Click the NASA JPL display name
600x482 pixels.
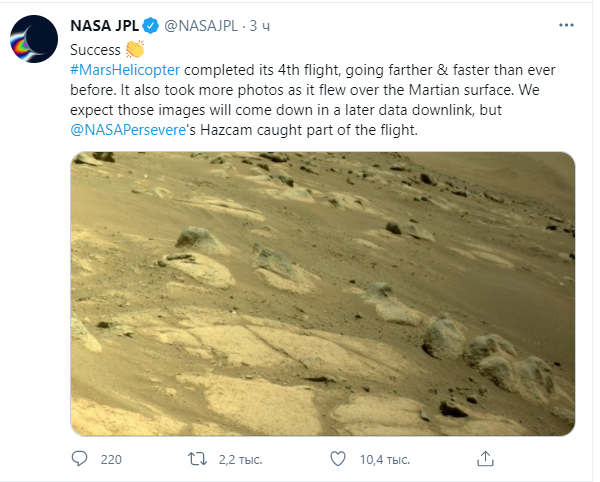point(104,25)
